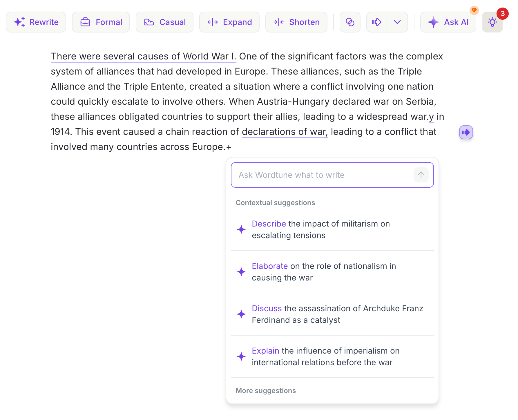Shorten the selected text
The width and height of the screenshot is (518, 420).
(296, 22)
